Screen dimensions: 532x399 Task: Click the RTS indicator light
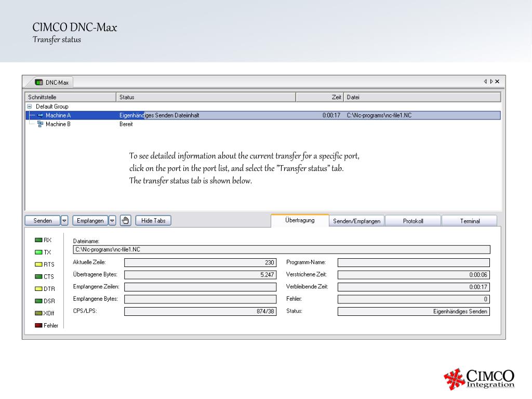38,264
